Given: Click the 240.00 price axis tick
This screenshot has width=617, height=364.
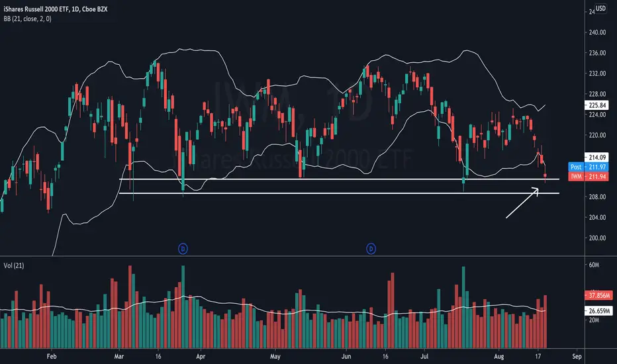Looking at the screenshot, I should click(597, 32).
